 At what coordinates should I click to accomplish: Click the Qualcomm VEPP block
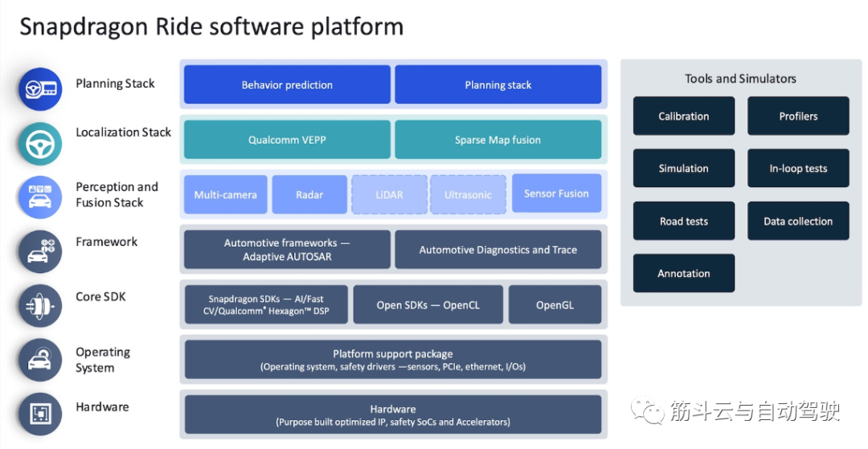(x=287, y=140)
